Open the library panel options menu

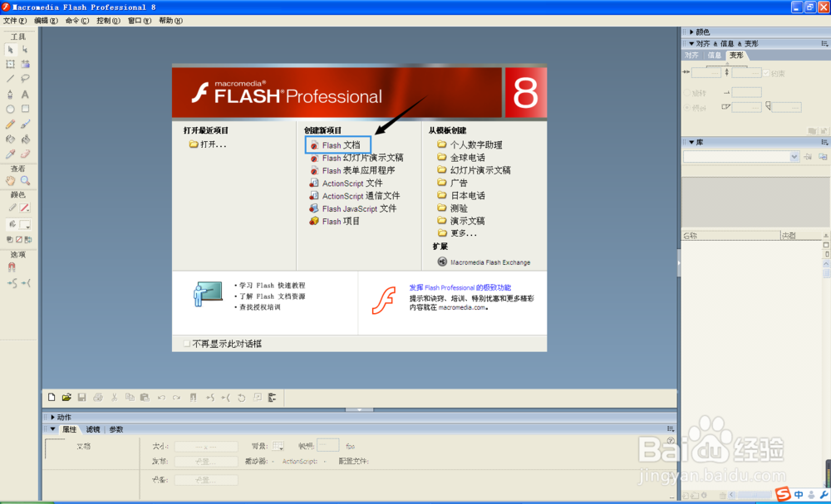click(824, 143)
